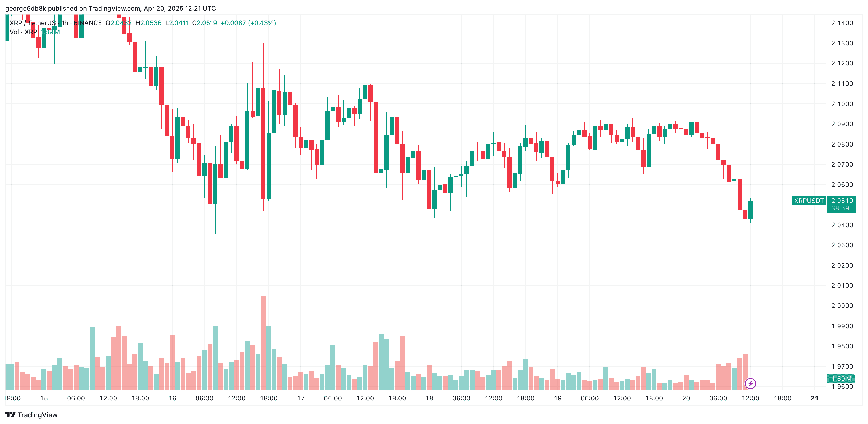Click the date 17 on time axis
Screen dimensions: 868x424
300,398
